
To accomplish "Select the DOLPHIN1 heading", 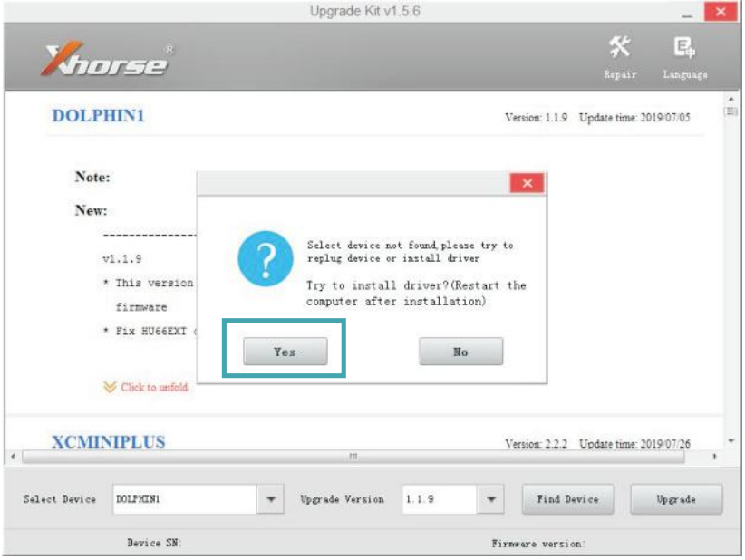I will [98, 116].
